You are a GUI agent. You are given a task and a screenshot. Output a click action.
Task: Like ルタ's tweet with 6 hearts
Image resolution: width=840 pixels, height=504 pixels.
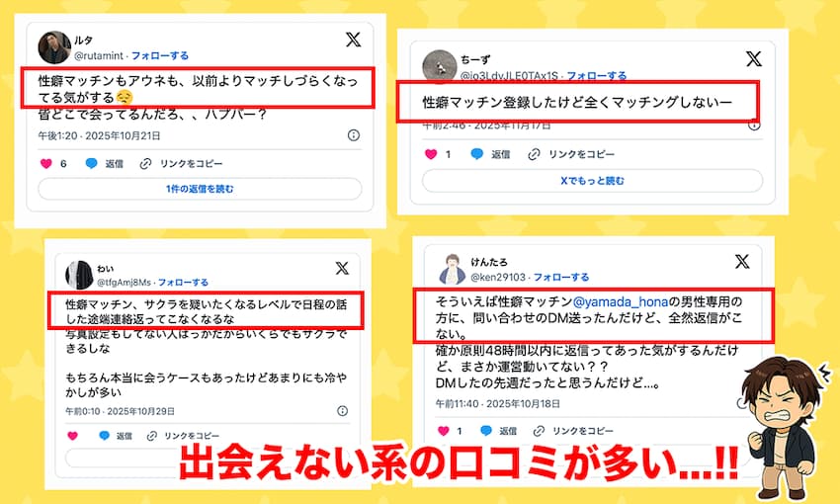click(46, 163)
